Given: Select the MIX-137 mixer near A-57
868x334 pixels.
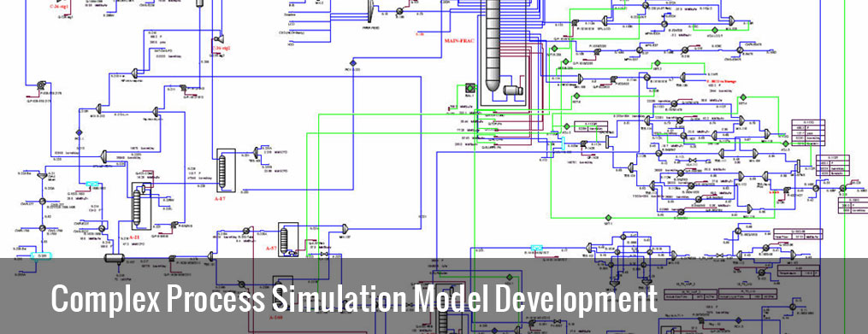Looking at the screenshot, I should [x=345, y=227].
